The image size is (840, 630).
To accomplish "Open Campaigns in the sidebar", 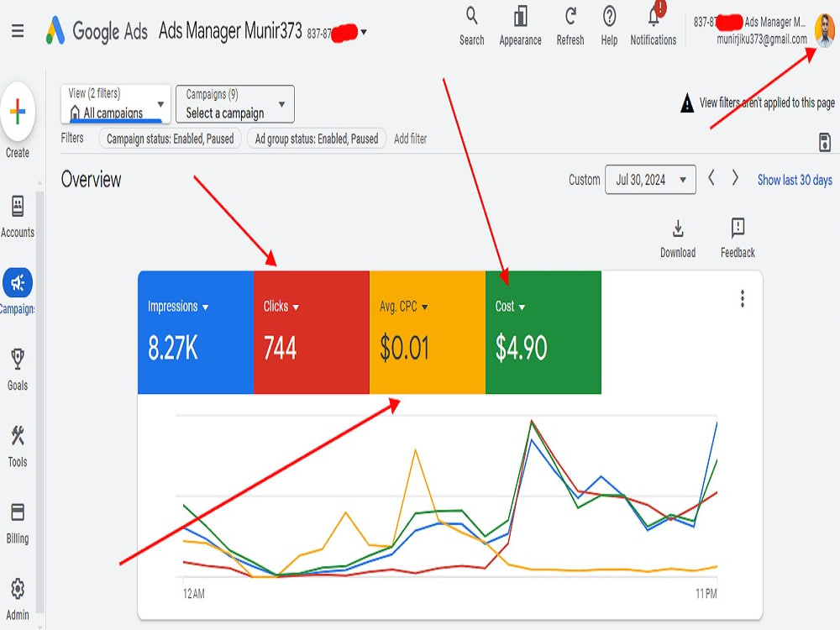I will [x=18, y=291].
